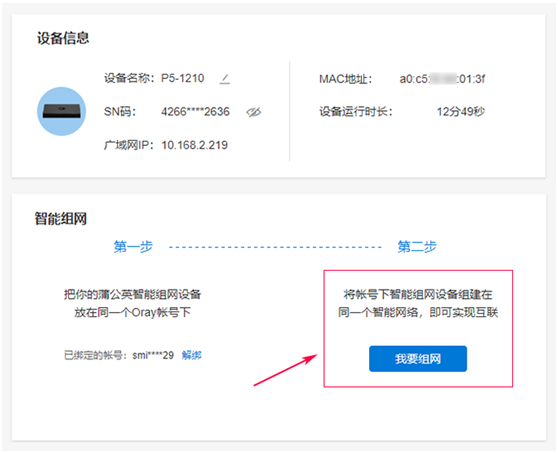Image resolution: width=558 pixels, height=453 pixels.
Task: Click the MAC address value
Action: (442, 79)
